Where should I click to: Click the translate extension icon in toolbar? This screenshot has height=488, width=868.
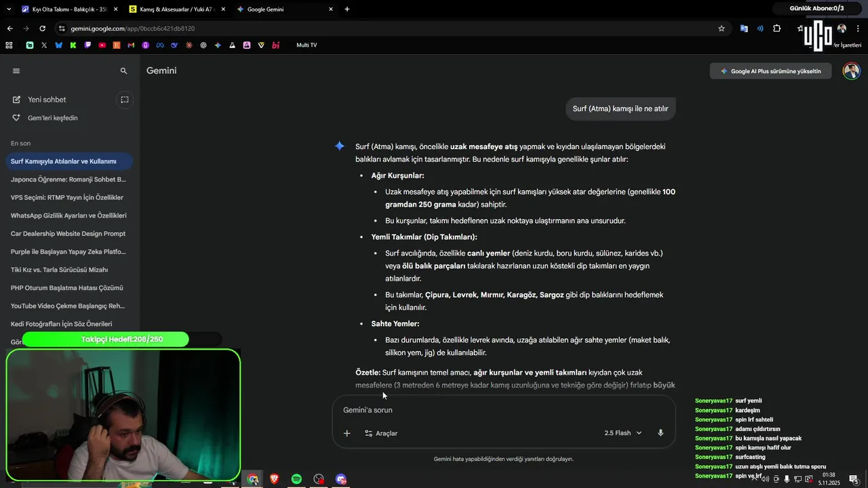click(744, 28)
